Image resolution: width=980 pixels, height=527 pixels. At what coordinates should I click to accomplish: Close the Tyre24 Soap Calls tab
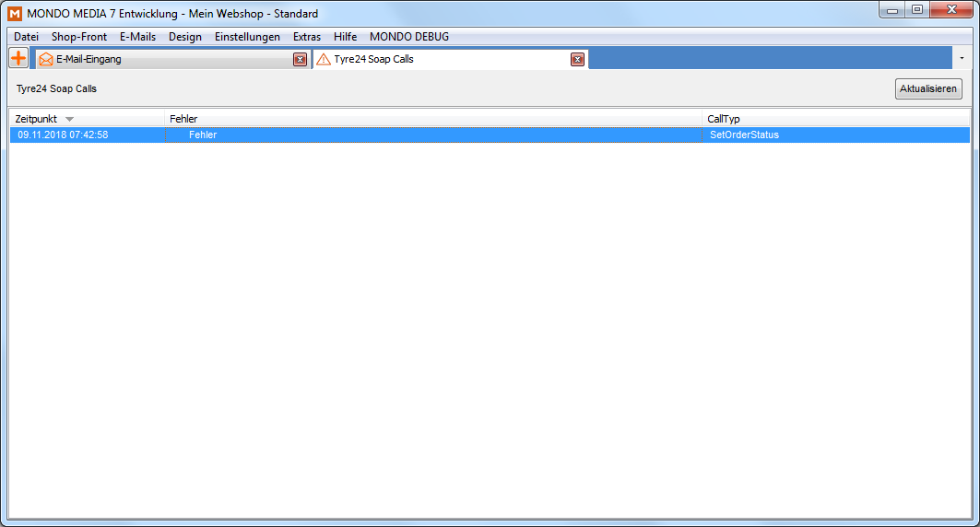pyautogui.click(x=577, y=59)
